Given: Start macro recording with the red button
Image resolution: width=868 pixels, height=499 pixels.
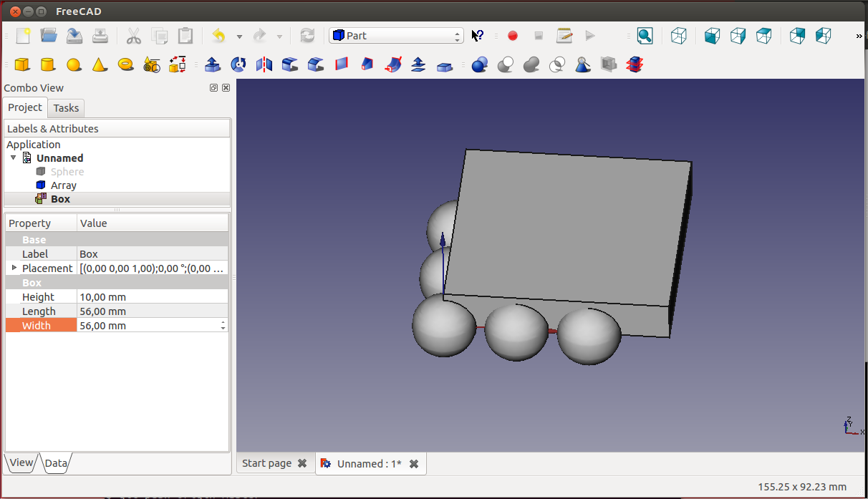Looking at the screenshot, I should (x=513, y=36).
